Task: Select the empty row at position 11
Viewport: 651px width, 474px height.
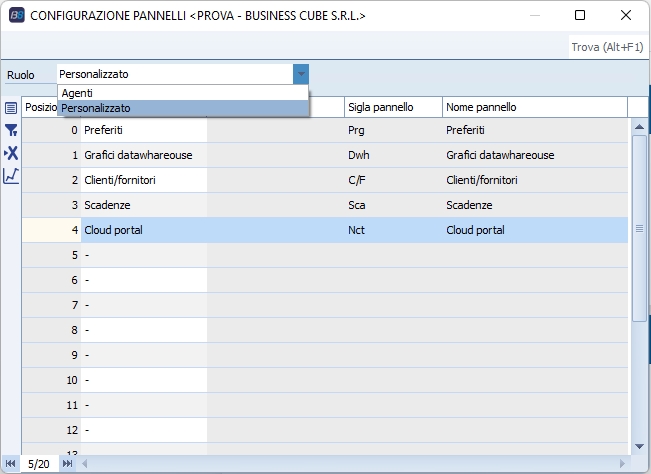Action: (325, 405)
